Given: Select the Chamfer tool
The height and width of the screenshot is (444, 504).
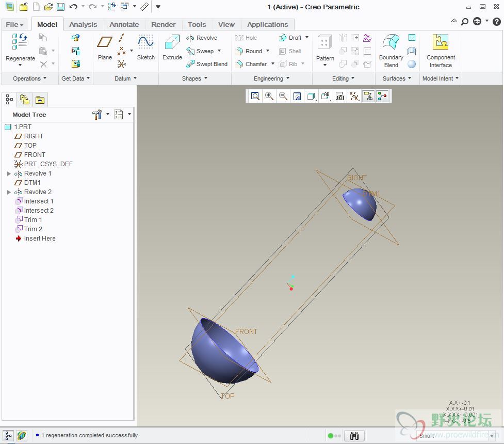Looking at the screenshot, I should pyautogui.click(x=251, y=64).
